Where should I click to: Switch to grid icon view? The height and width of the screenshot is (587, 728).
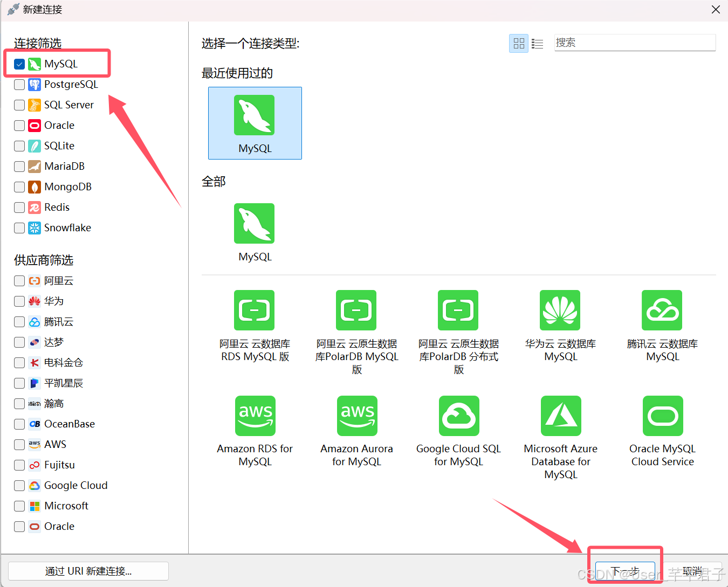[x=519, y=43]
